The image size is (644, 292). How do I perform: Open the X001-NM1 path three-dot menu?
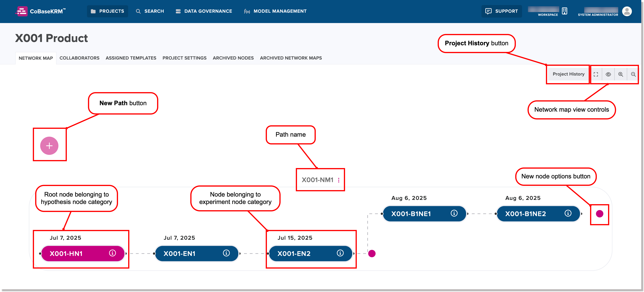(x=338, y=180)
